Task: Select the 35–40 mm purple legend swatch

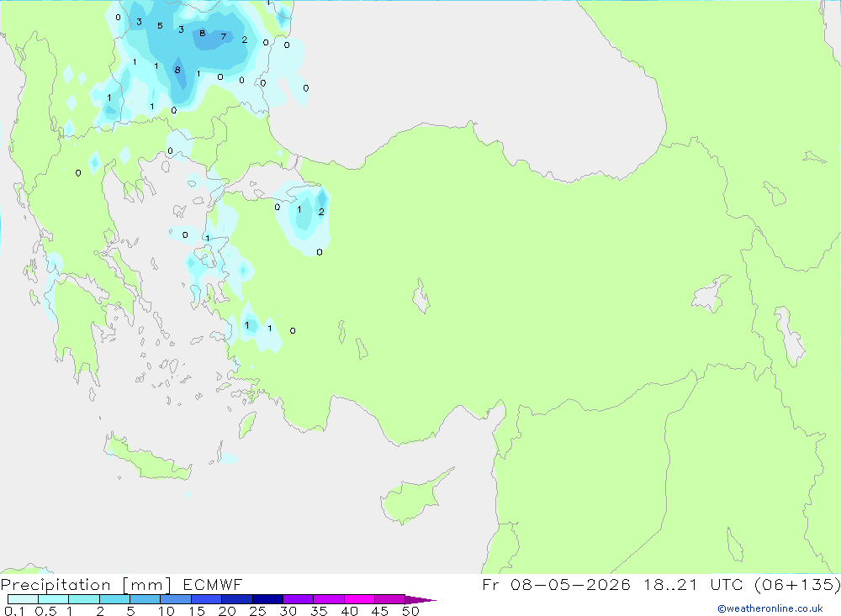Action: click(x=328, y=599)
